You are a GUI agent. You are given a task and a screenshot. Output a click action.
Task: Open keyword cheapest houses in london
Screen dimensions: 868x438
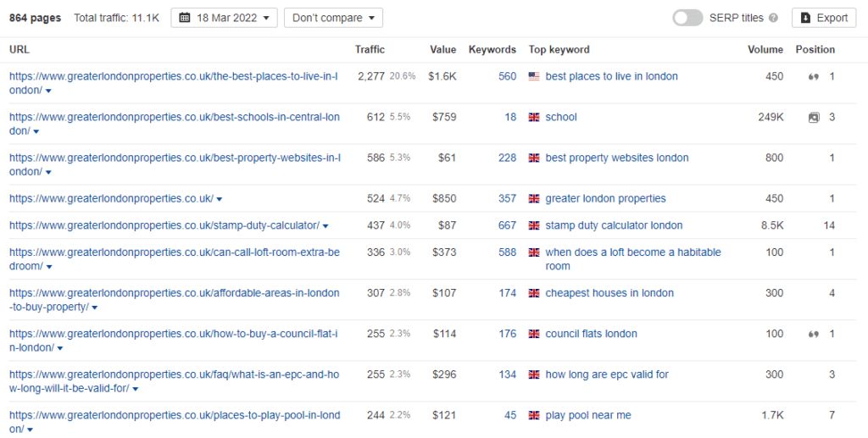point(609,293)
